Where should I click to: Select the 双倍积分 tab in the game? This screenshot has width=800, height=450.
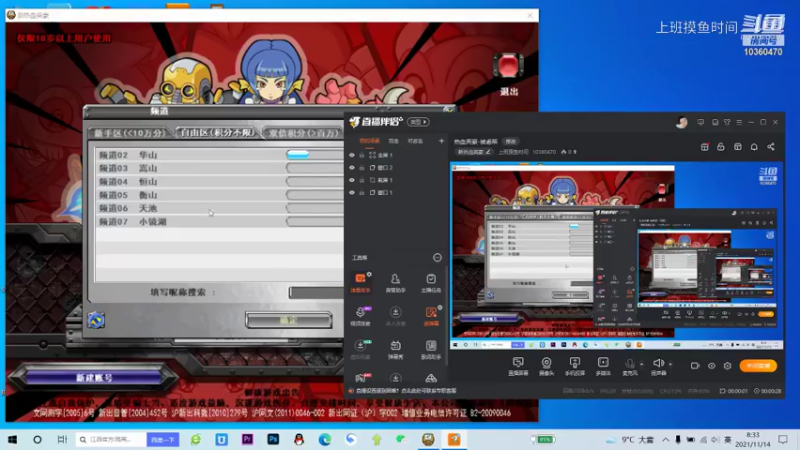[303, 133]
